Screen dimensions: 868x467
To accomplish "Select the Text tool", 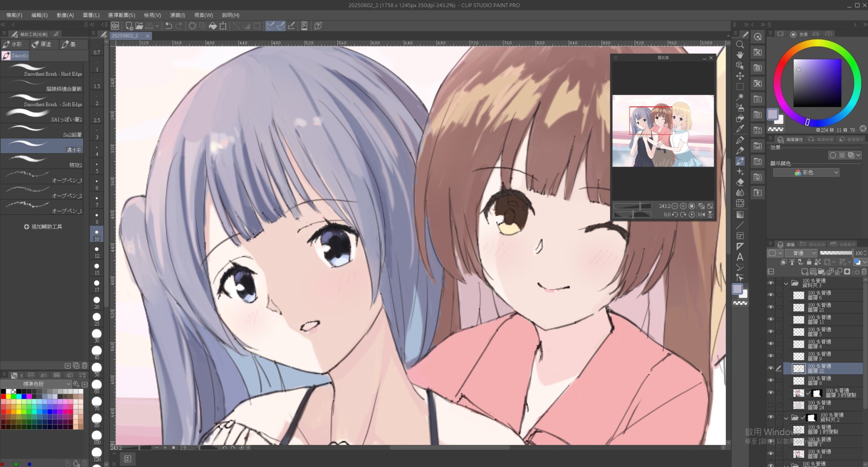I will coord(740,257).
